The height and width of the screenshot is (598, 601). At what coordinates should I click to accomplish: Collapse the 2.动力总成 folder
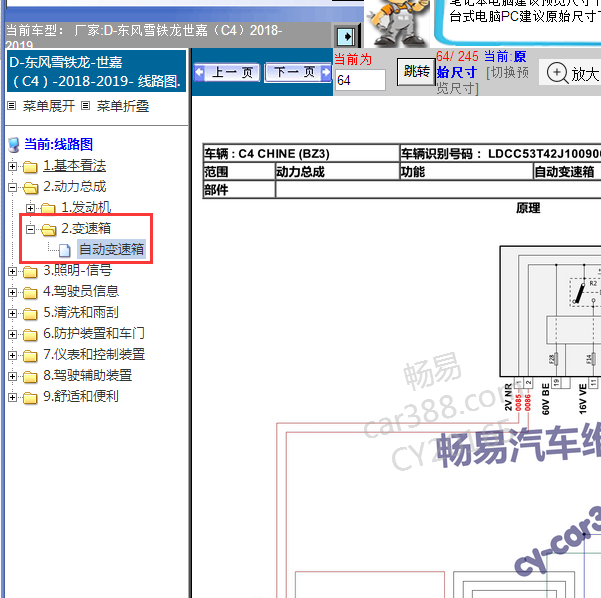click(x=12, y=187)
